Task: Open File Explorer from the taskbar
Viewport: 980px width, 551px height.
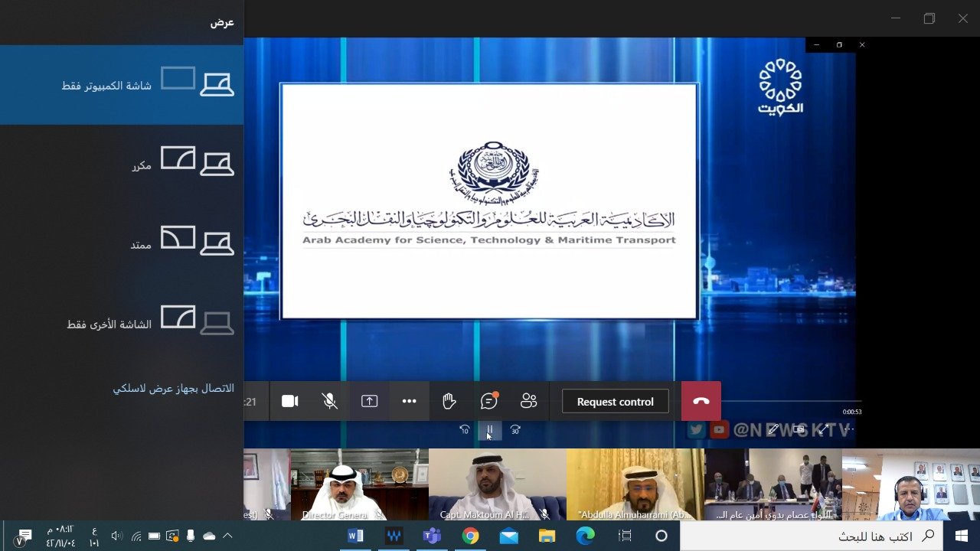Action: pos(547,536)
